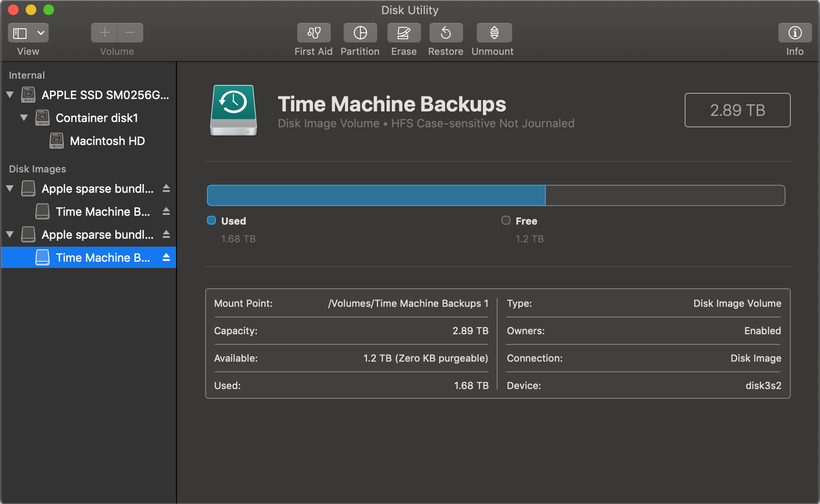Collapse Container disk1 in the sidebar

24,118
